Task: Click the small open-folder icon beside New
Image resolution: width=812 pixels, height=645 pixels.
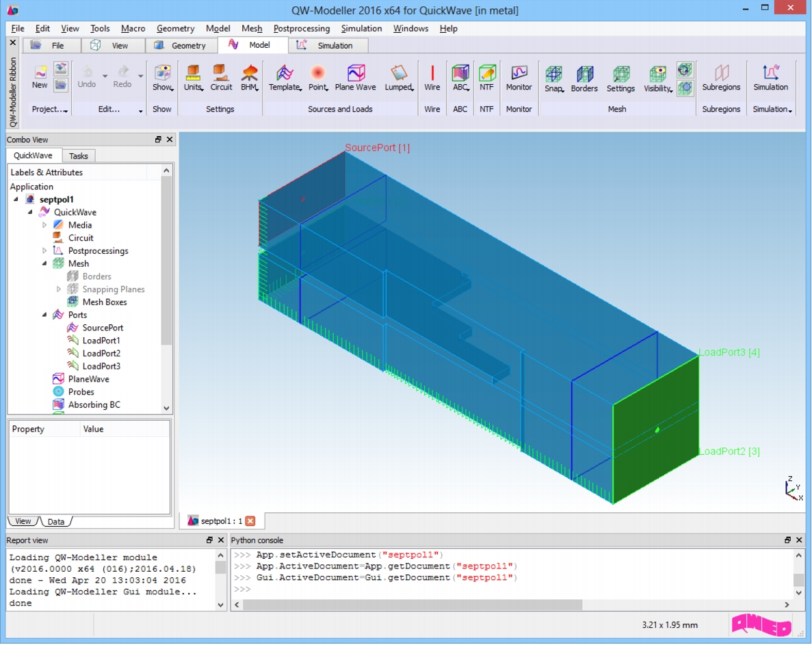Action: point(61,84)
